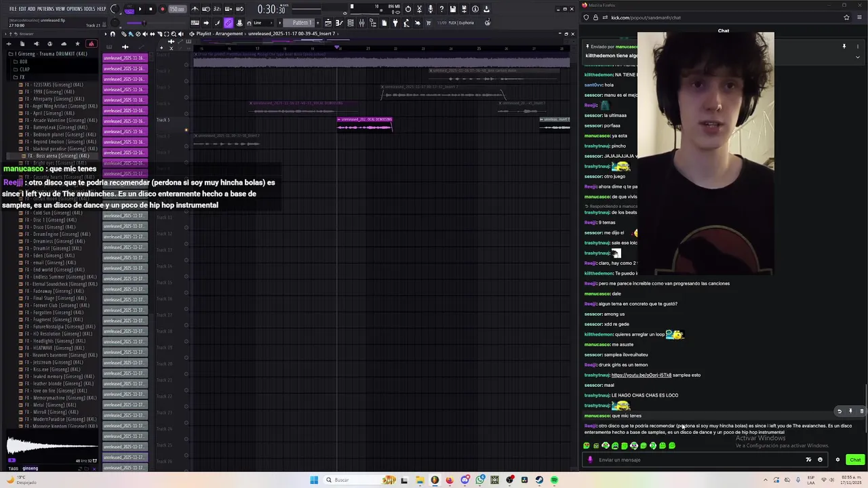Click the about info icon
Screen dimensions: 868x488
point(475,9)
